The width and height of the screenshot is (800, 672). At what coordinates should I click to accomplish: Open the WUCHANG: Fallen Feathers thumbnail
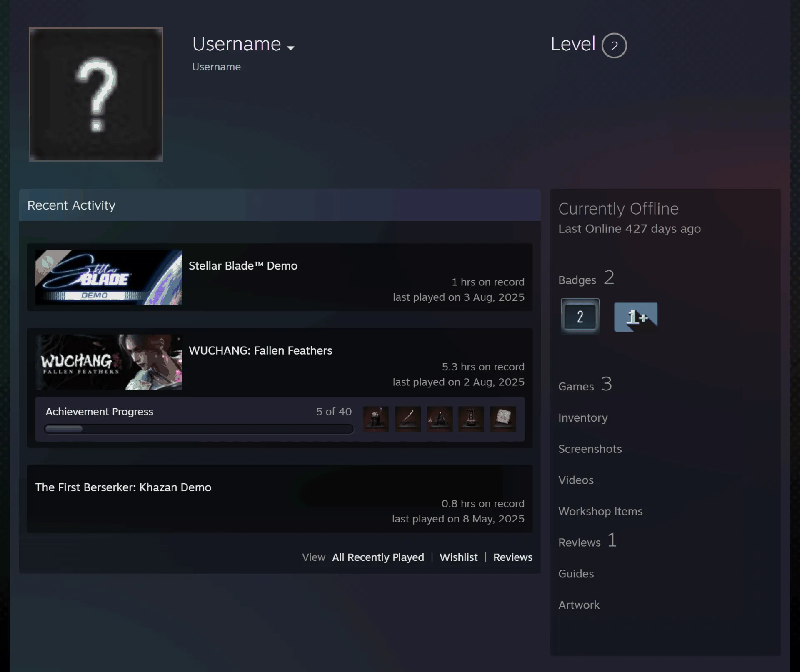point(109,362)
